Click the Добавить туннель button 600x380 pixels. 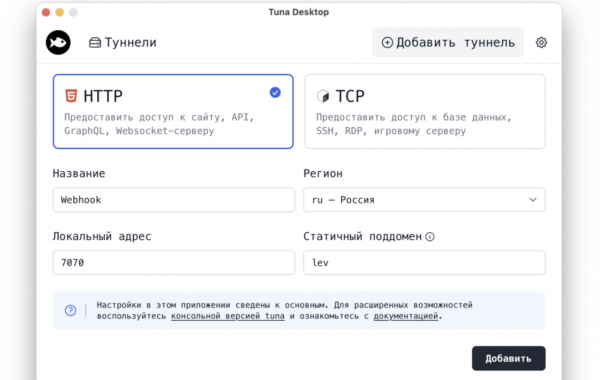[448, 42]
